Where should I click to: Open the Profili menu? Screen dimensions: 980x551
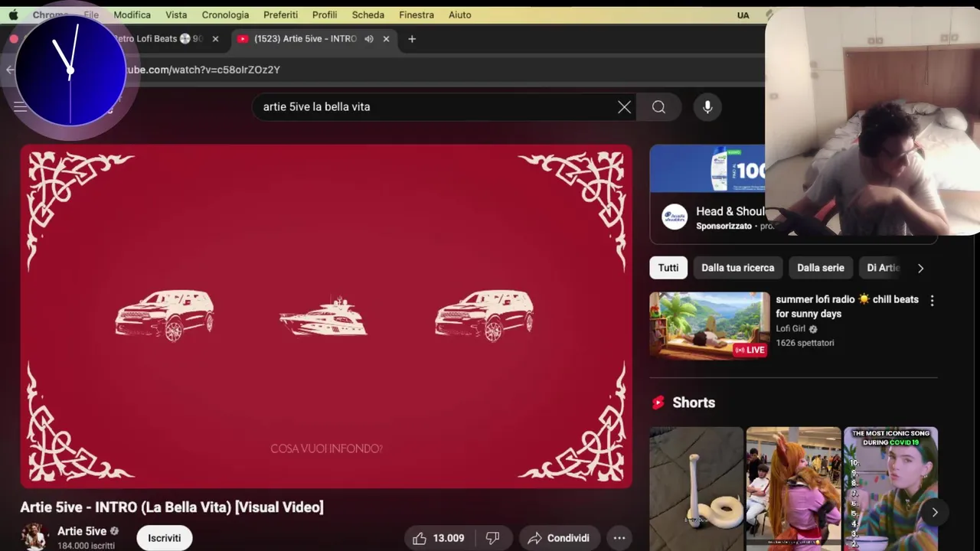coord(325,15)
